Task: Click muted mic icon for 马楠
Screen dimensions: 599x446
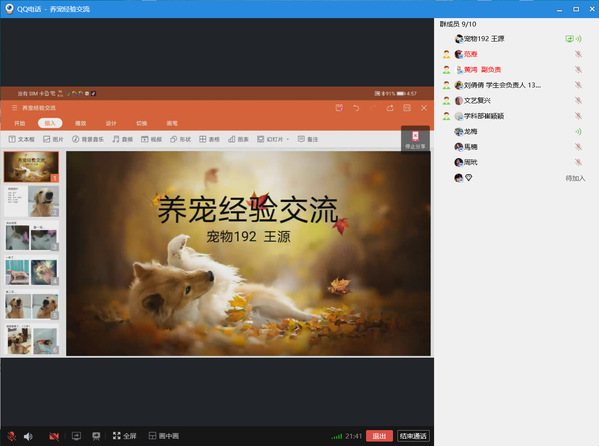Action: pyautogui.click(x=578, y=147)
